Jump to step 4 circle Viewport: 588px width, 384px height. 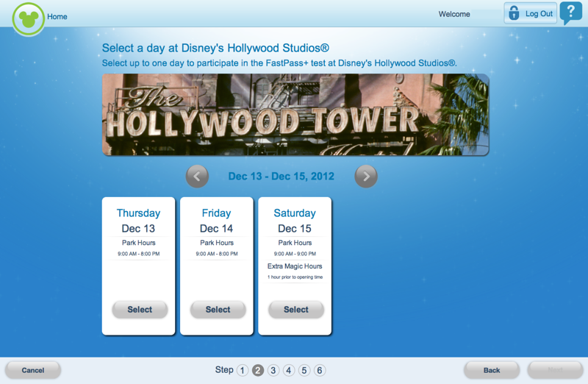[289, 370]
